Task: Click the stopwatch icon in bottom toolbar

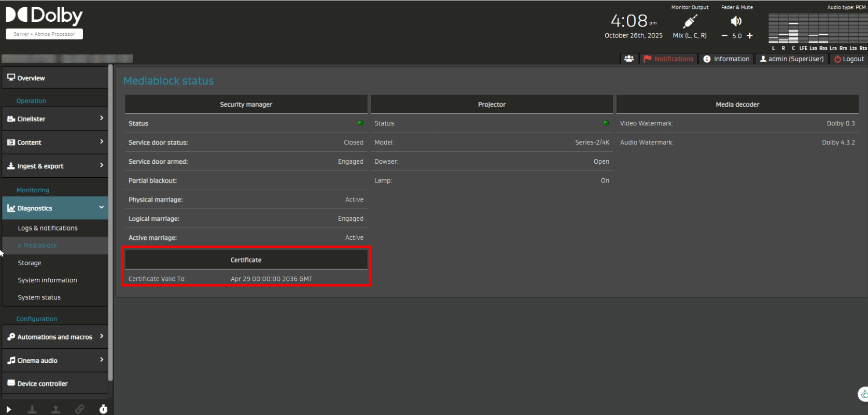Action: [x=103, y=409]
